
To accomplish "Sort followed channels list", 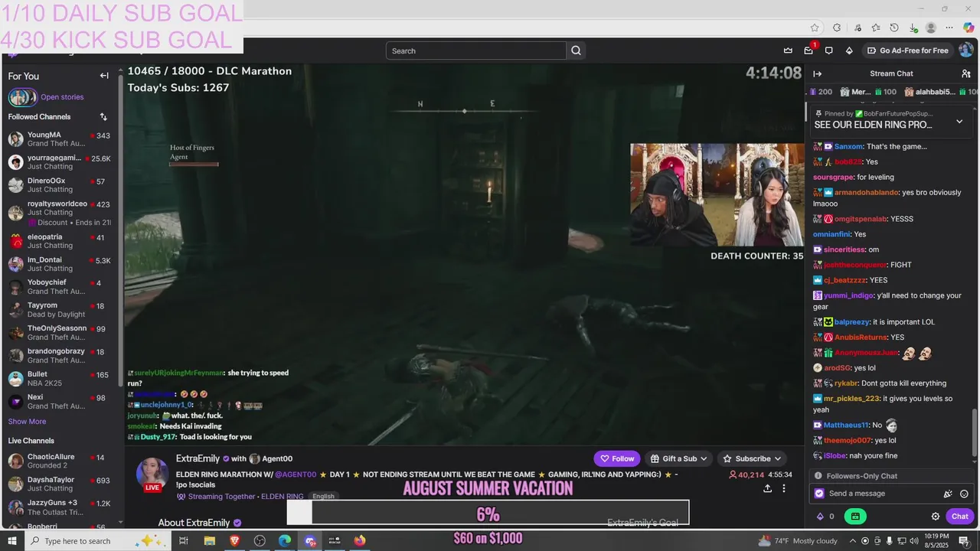I will [103, 117].
